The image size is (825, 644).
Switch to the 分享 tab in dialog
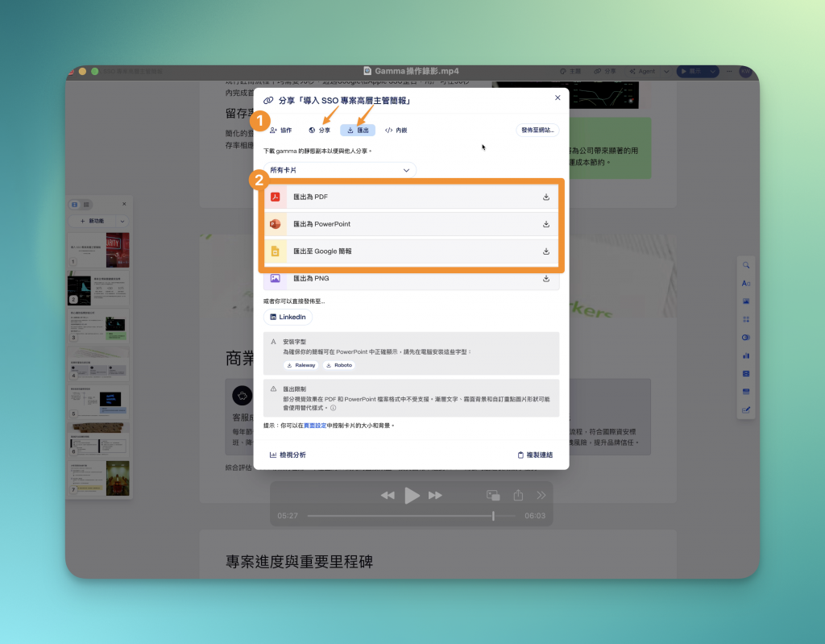pyautogui.click(x=319, y=130)
